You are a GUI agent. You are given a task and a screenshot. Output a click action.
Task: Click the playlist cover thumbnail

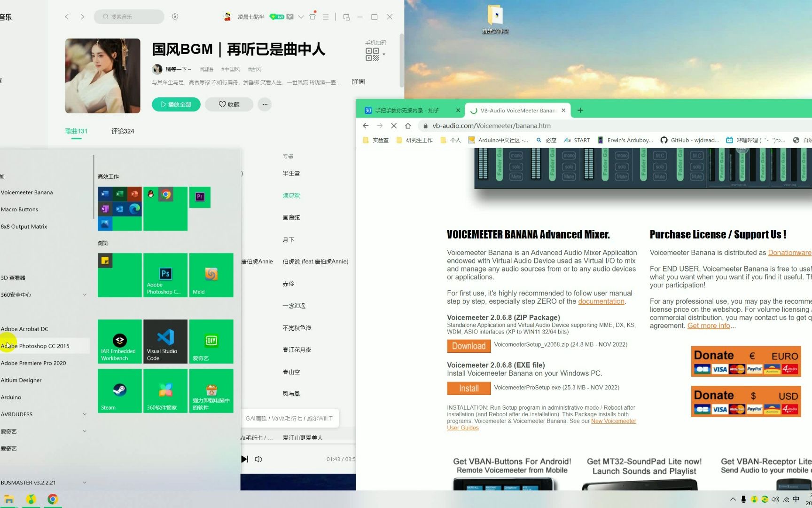[x=103, y=76]
